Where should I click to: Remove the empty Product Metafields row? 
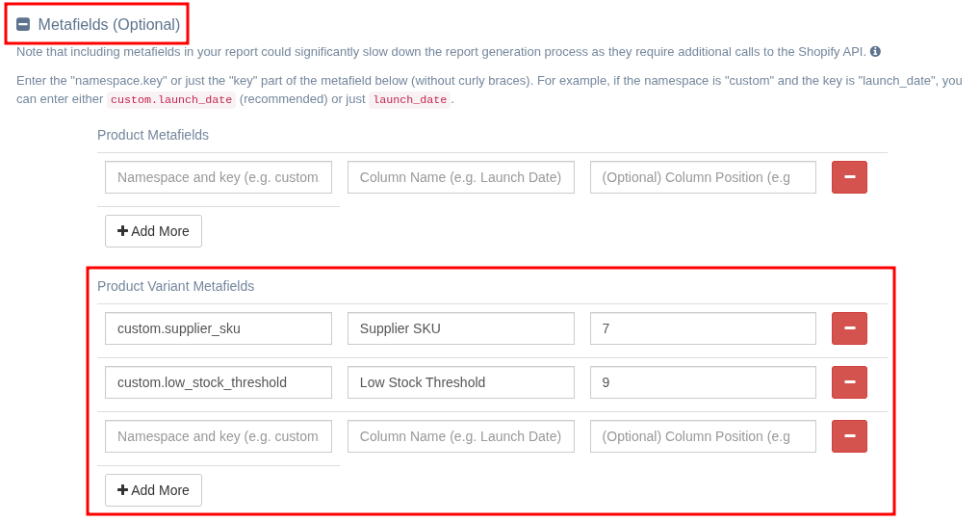click(849, 177)
